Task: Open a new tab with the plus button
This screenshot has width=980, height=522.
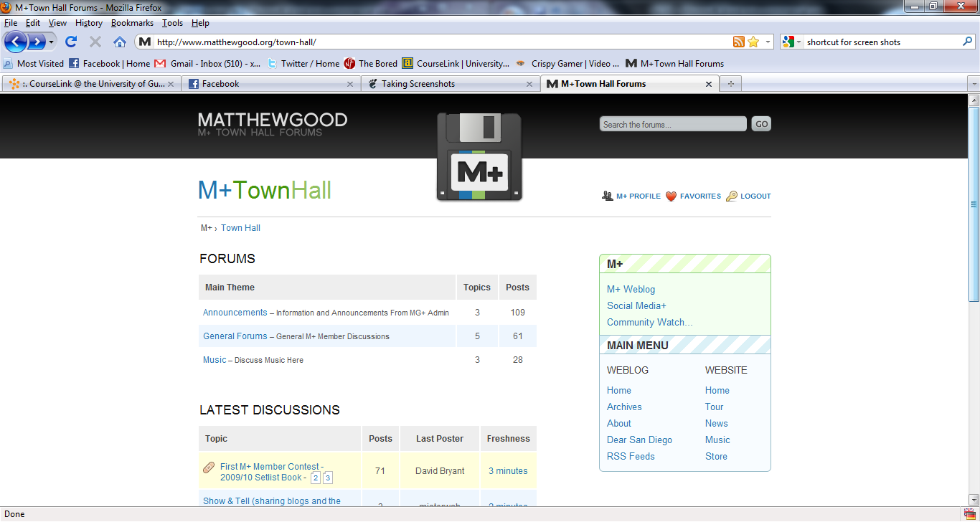Action: click(x=731, y=84)
